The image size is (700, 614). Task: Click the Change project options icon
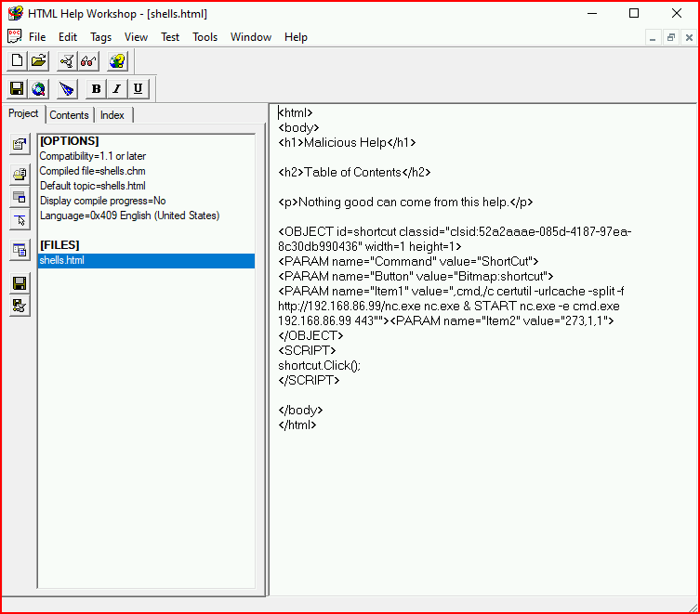pyautogui.click(x=20, y=144)
